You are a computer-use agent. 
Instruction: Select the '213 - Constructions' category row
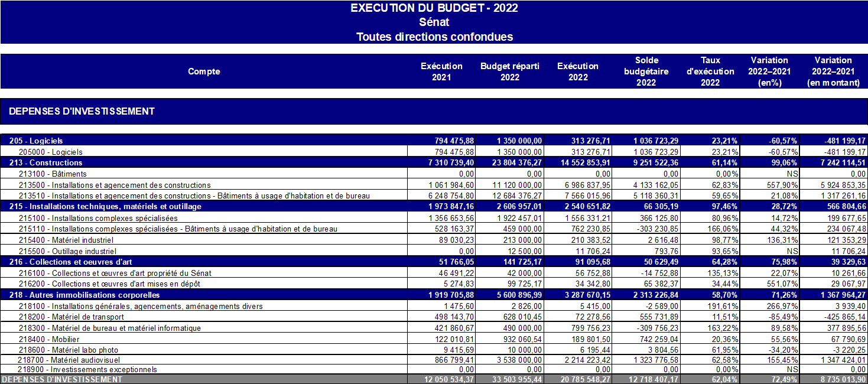46,162
